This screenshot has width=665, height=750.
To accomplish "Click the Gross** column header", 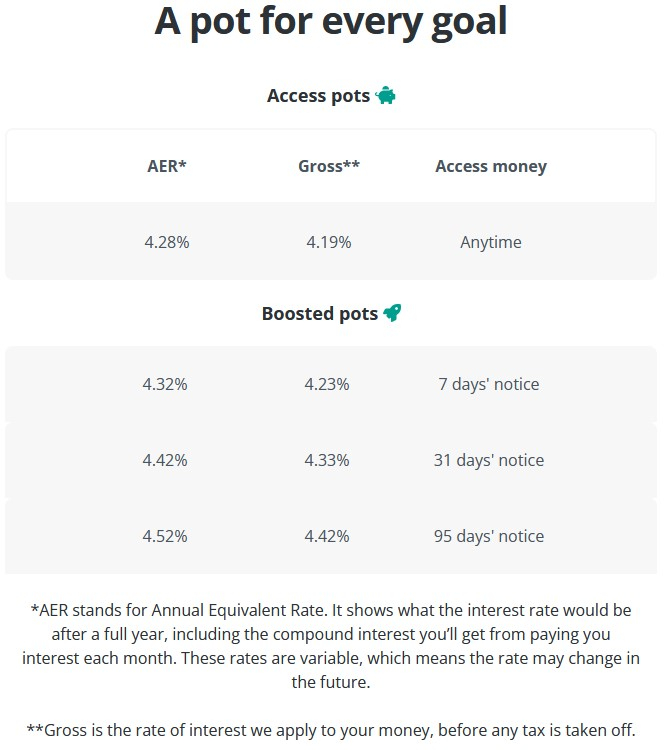I will [329, 166].
